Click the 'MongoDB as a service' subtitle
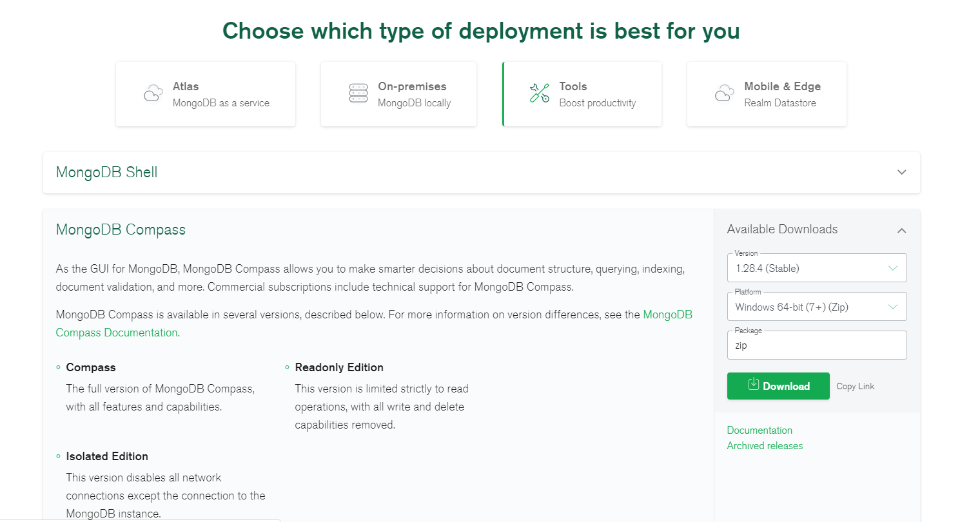Image resolution: width=980 pixels, height=522 pixels. 221,103
